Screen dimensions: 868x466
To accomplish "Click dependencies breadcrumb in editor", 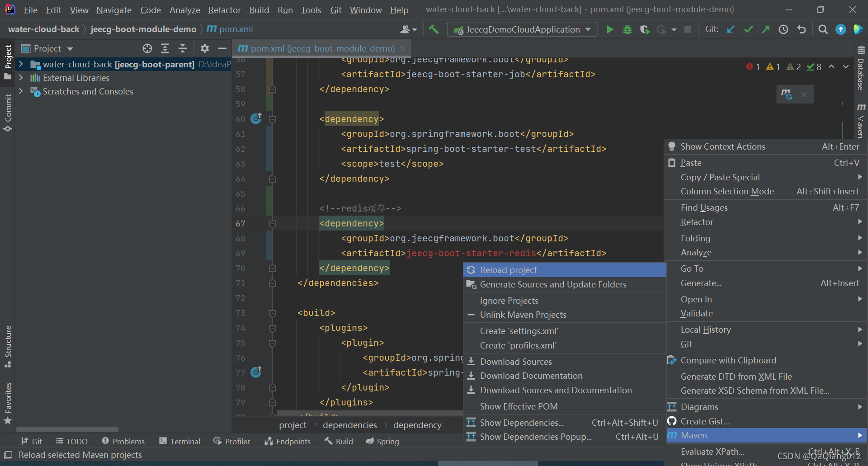I will 350,425.
